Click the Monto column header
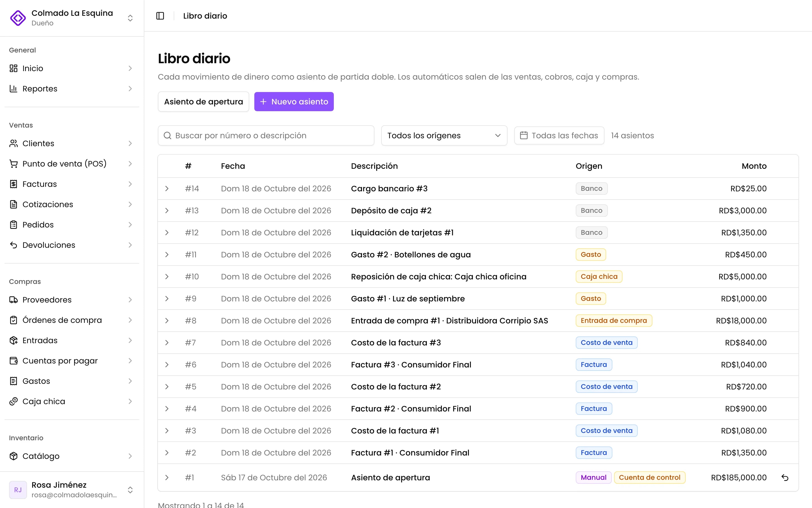 pos(754,166)
